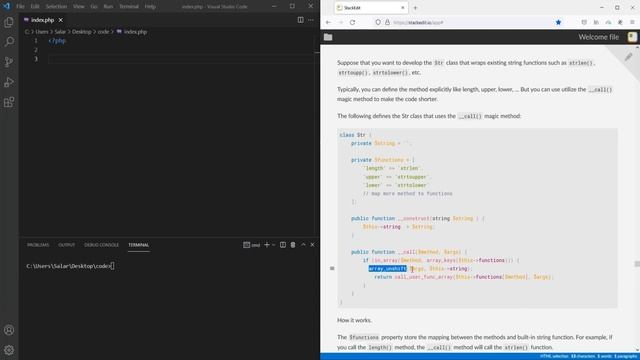Click the Salar breadcrumb segment
Viewport: 640px width, 360px height.
pos(60,32)
